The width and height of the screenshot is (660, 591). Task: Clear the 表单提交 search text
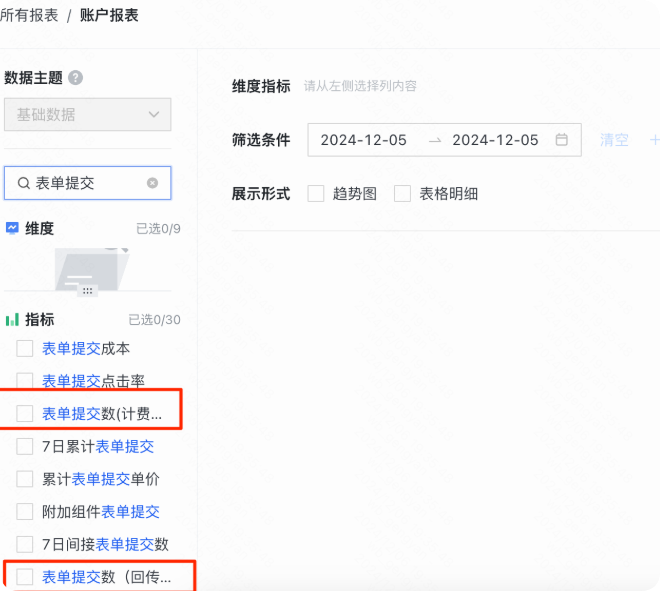click(152, 183)
